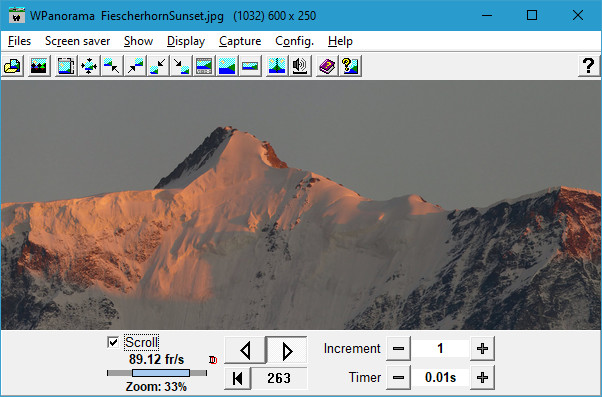The height and width of the screenshot is (397, 602).
Task: Increase Increment with plus button
Action: click(x=482, y=349)
